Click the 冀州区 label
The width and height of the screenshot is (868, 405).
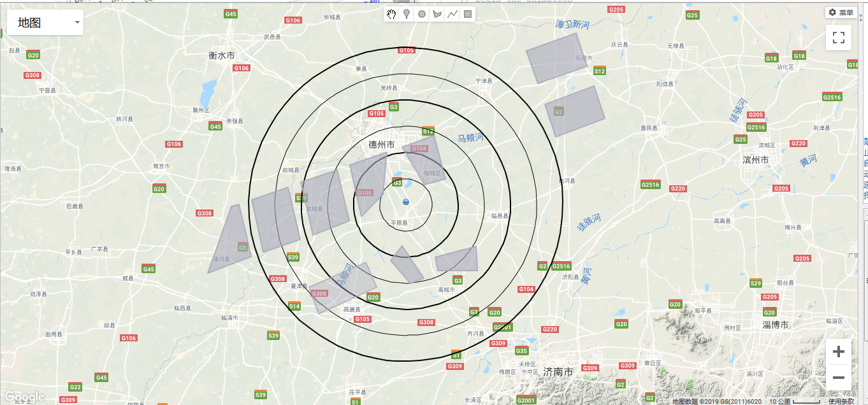[201, 110]
